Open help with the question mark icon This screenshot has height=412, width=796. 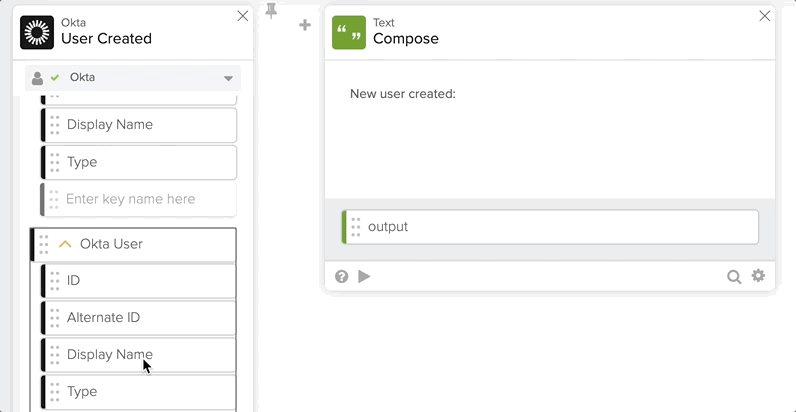click(342, 277)
